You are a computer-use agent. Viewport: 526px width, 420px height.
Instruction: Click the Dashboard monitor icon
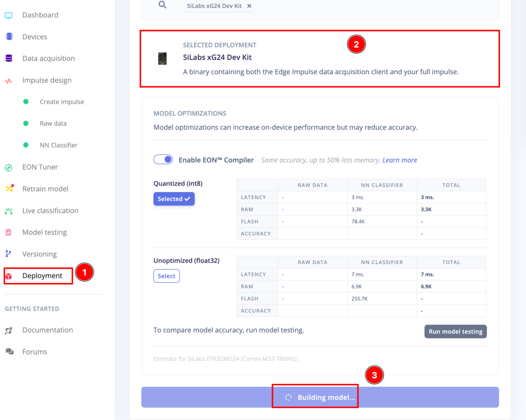tap(8, 15)
